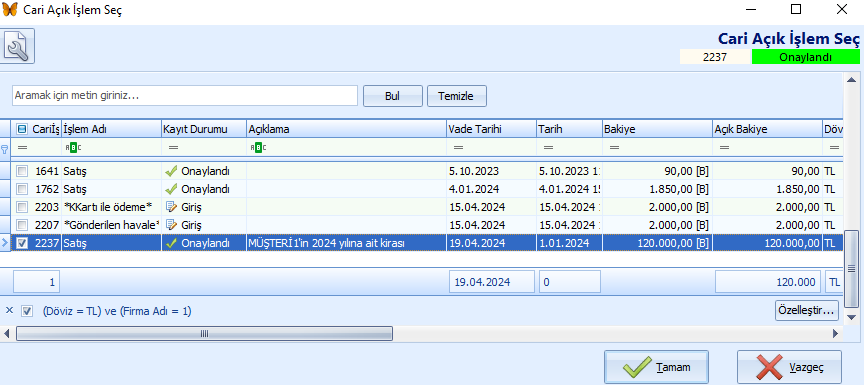This screenshot has width=864, height=385.
Task: Click the 120.000,00 [B] balance cell
Action: pyautogui.click(x=657, y=243)
